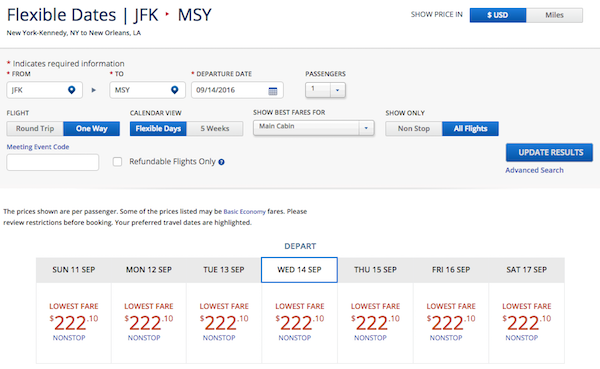The image size is (600, 369).
Task: Choose the $222.10 fare under SAT 17 SEP
Action: click(x=527, y=323)
